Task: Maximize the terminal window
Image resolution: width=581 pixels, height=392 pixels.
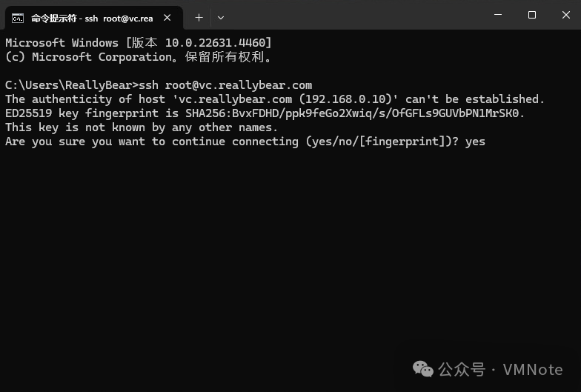Action: pos(531,15)
